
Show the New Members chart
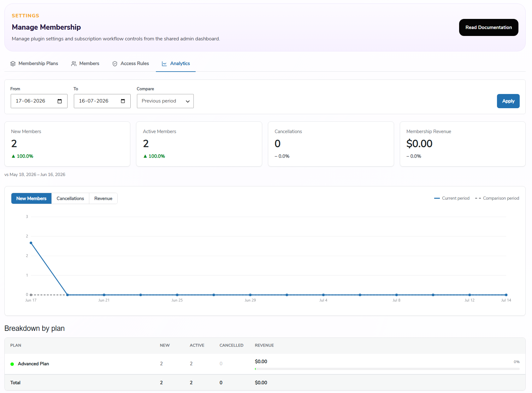point(31,198)
